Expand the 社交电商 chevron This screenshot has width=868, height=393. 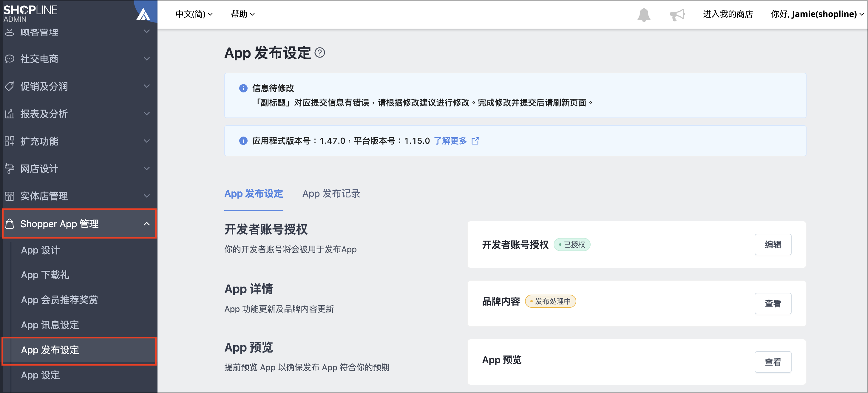click(x=146, y=59)
